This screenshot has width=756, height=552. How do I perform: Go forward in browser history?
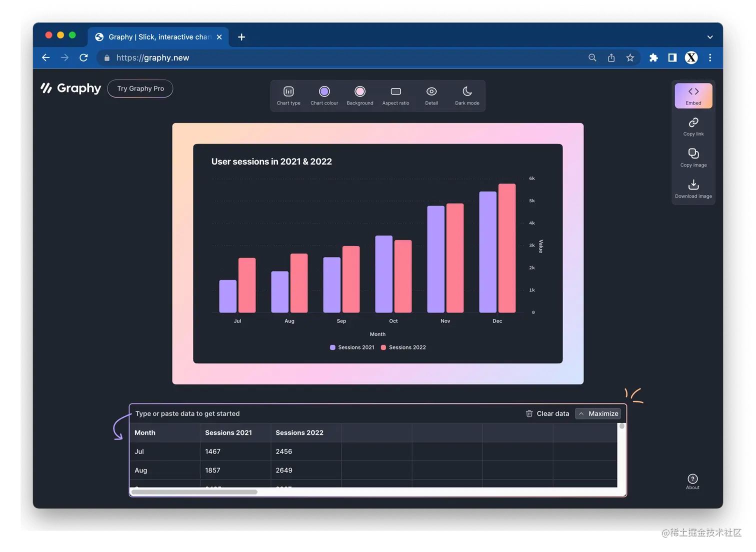64,57
